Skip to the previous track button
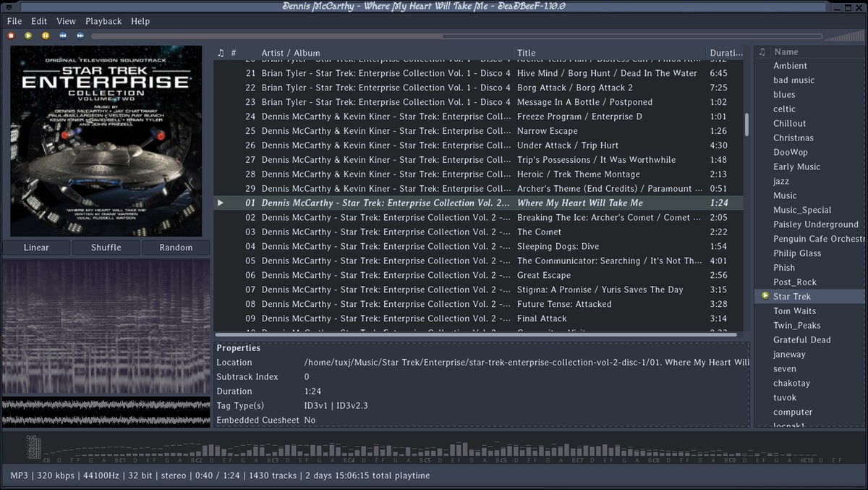This screenshot has height=490, width=868. click(63, 35)
